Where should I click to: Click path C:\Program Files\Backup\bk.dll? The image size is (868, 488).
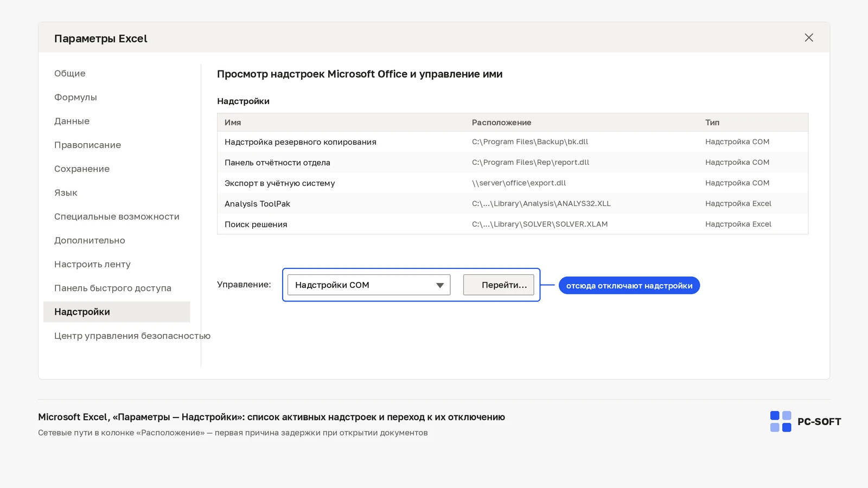[530, 142]
